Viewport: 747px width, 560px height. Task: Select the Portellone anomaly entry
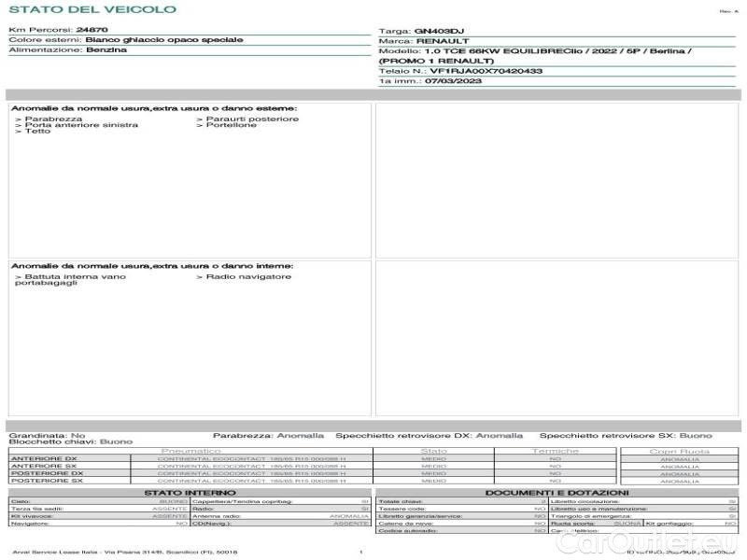coord(231,125)
